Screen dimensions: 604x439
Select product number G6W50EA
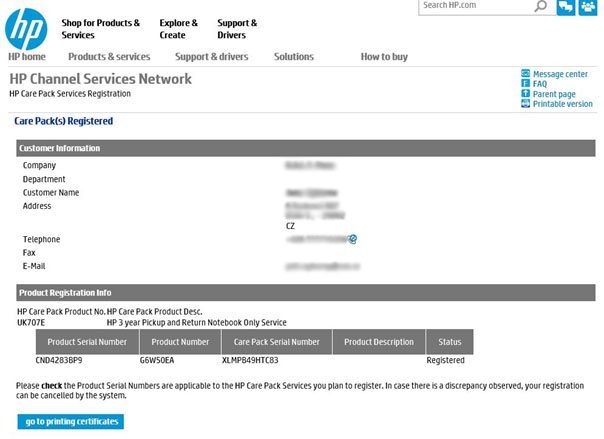(x=157, y=360)
